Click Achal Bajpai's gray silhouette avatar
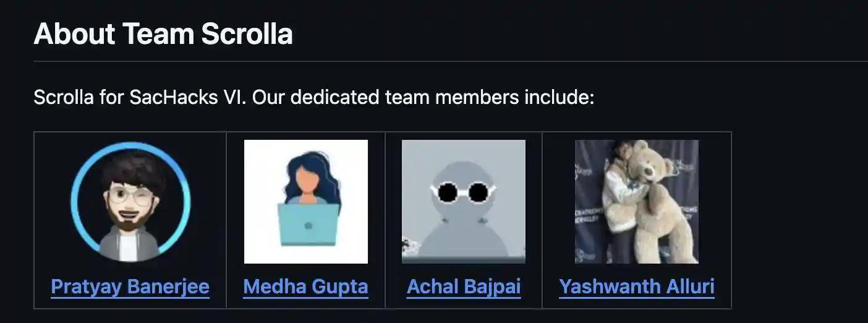Image resolution: width=868 pixels, height=323 pixels. (464, 202)
